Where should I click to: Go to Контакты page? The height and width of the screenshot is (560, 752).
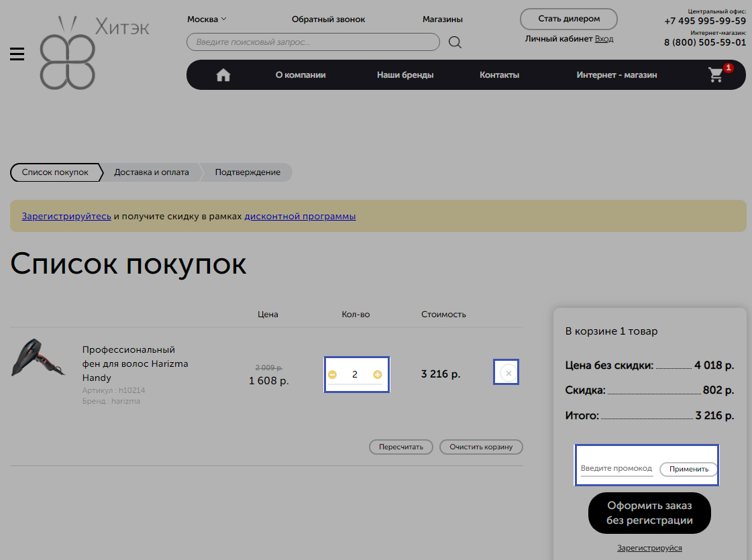(499, 75)
